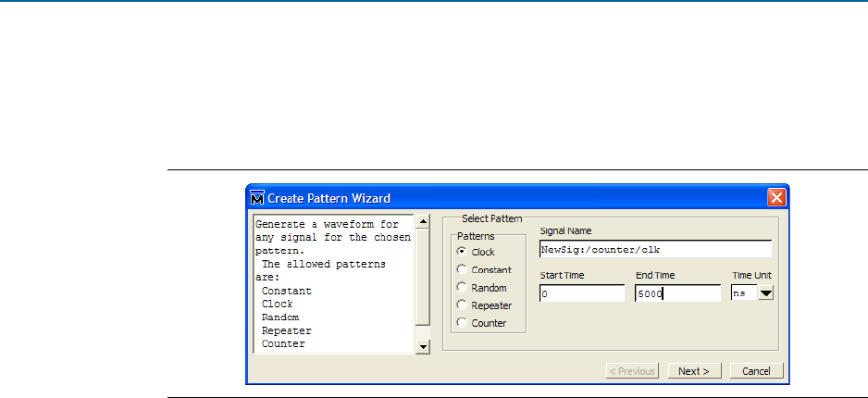Choose the Random pattern option
This screenshot has height=398, width=868.
click(461, 287)
